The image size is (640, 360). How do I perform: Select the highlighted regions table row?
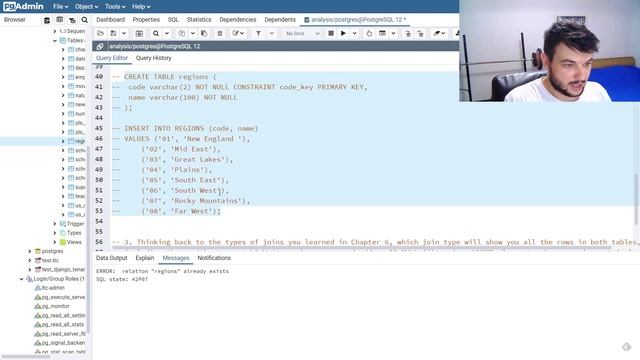coord(43,141)
